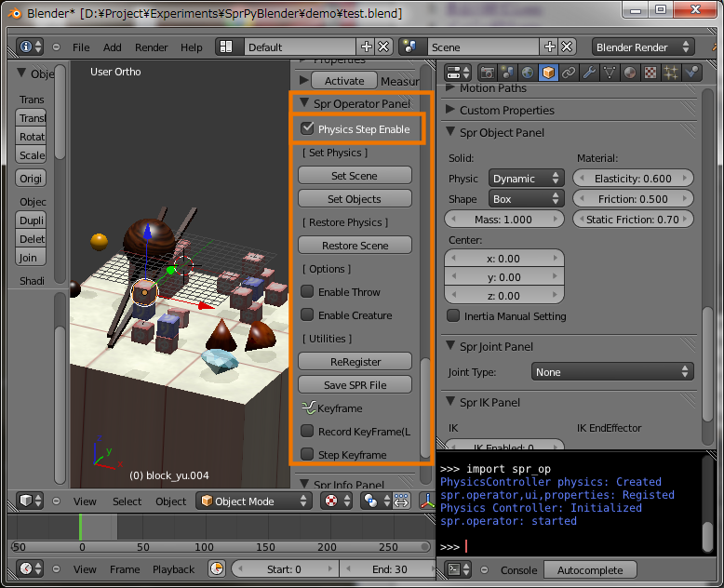This screenshot has width=724, height=588.
Task: Click the Timeline editor type clock icon
Action: 30,568
